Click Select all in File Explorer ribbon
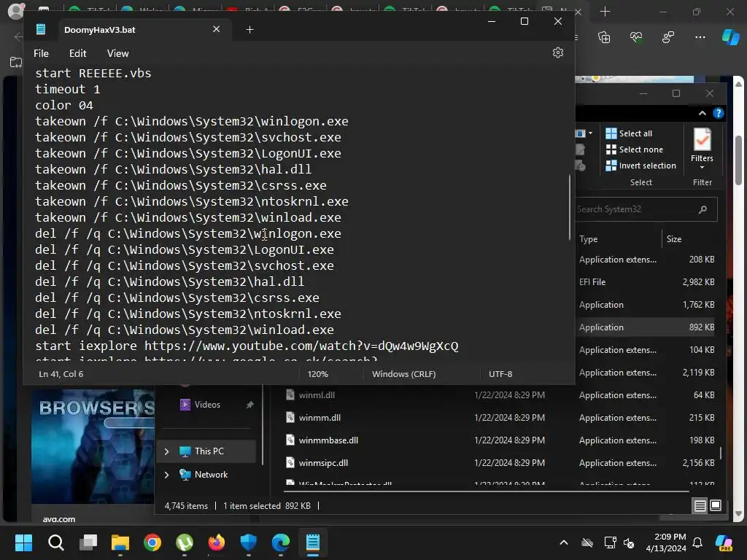Viewport: 747px width, 560px height. (x=629, y=133)
